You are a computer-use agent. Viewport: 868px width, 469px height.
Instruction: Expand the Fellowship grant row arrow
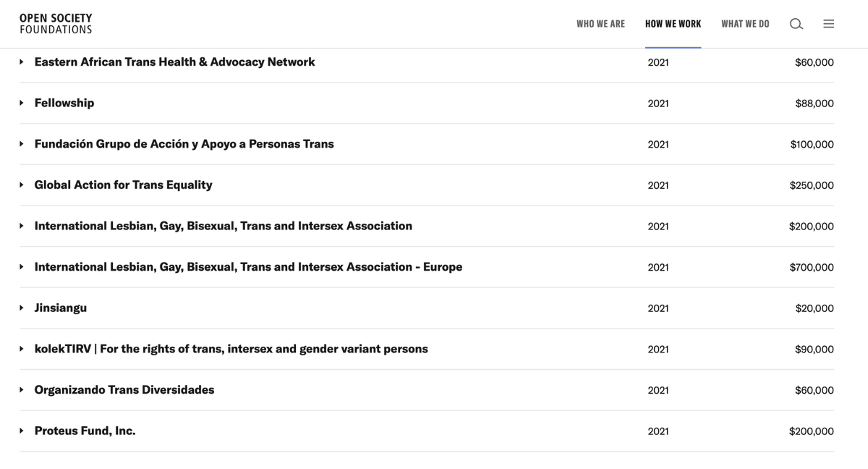pyautogui.click(x=22, y=103)
